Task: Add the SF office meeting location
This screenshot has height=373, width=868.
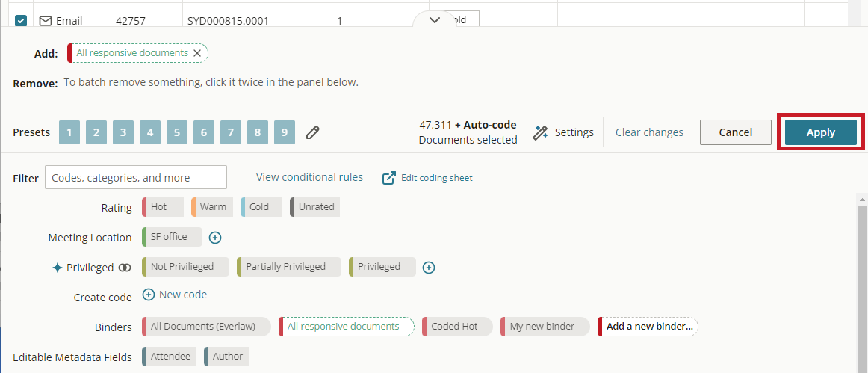Action: coord(172,237)
